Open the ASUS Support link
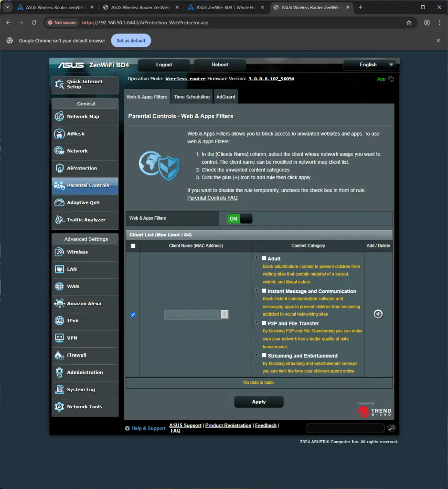The height and width of the screenshot is (489, 448). (185, 425)
